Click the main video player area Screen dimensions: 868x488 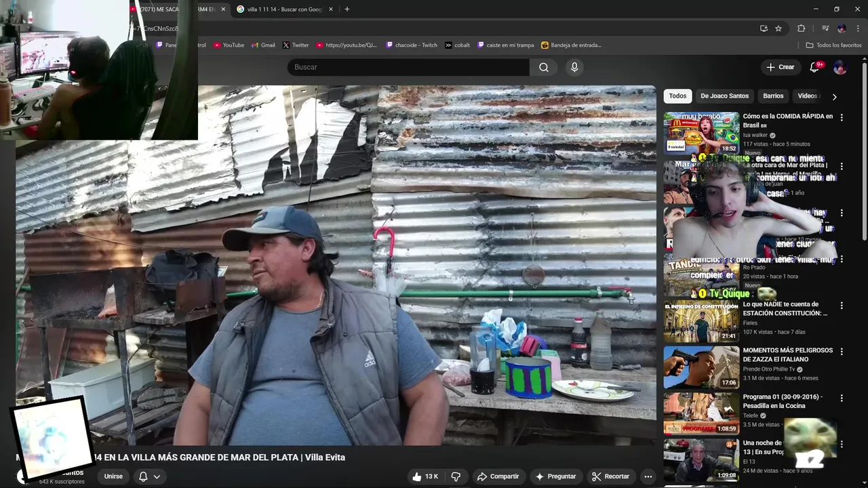click(336, 266)
